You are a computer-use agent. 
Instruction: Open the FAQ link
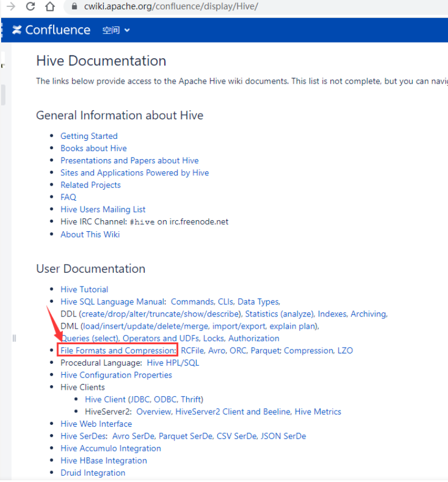(68, 197)
